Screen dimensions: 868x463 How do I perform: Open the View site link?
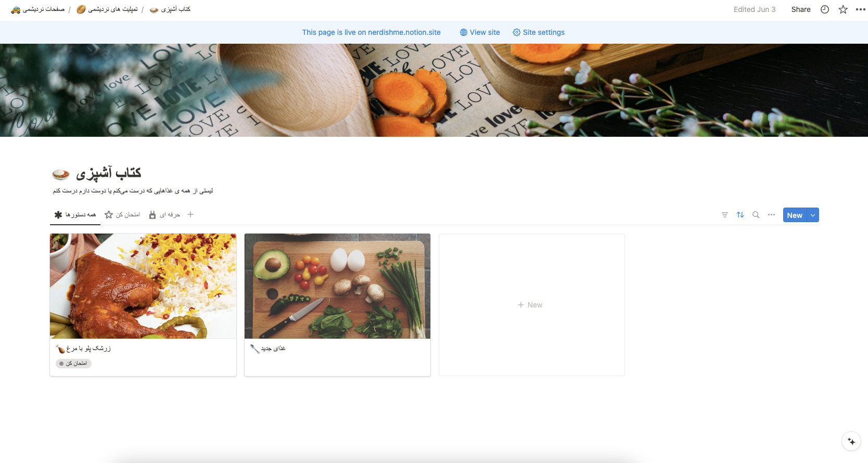pyautogui.click(x=480, y=32)
